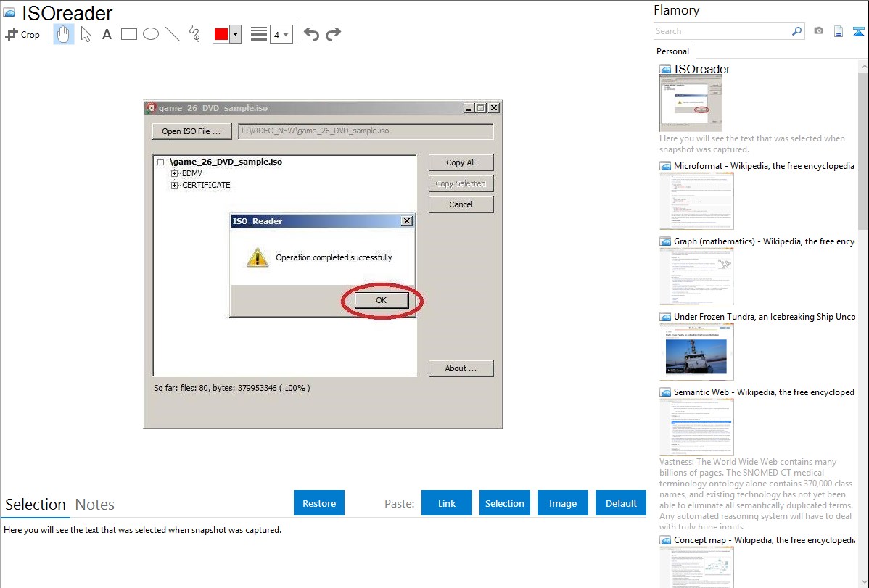869x588 pixels.
Task: Switch to the Selection tab
Action: pos(36,505)
